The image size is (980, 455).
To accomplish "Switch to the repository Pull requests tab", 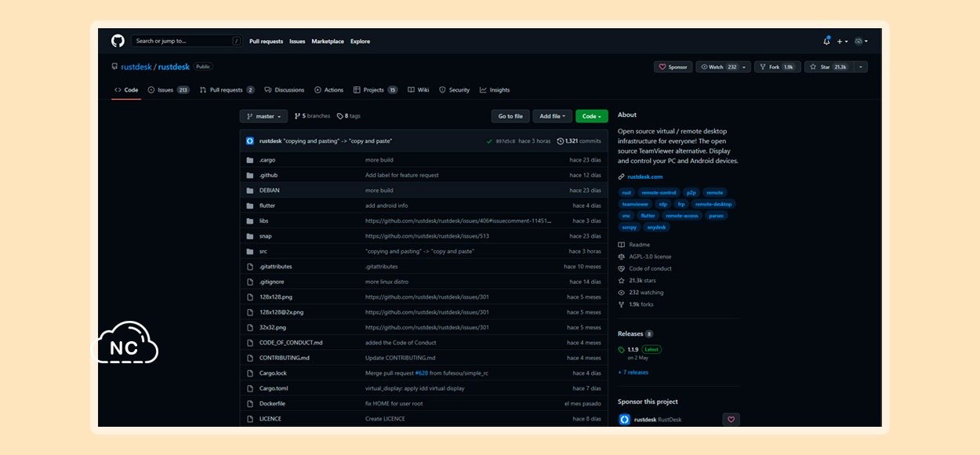I will click(x=227, y=90).
